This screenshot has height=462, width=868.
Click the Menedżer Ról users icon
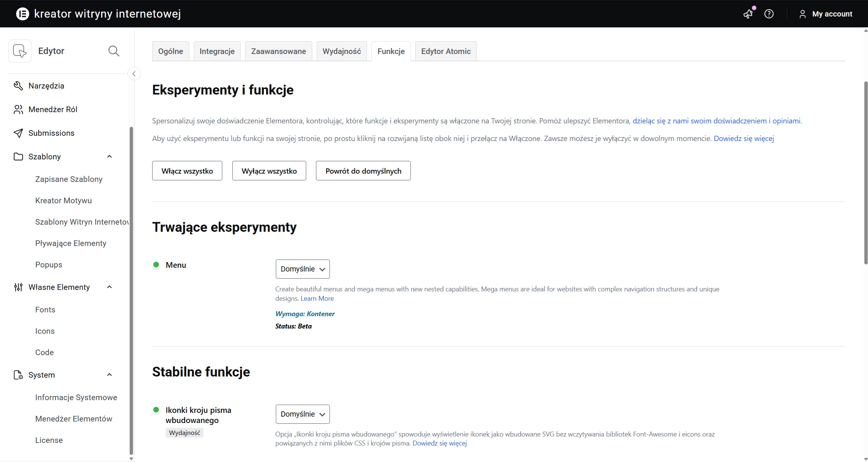click(18, 109)
